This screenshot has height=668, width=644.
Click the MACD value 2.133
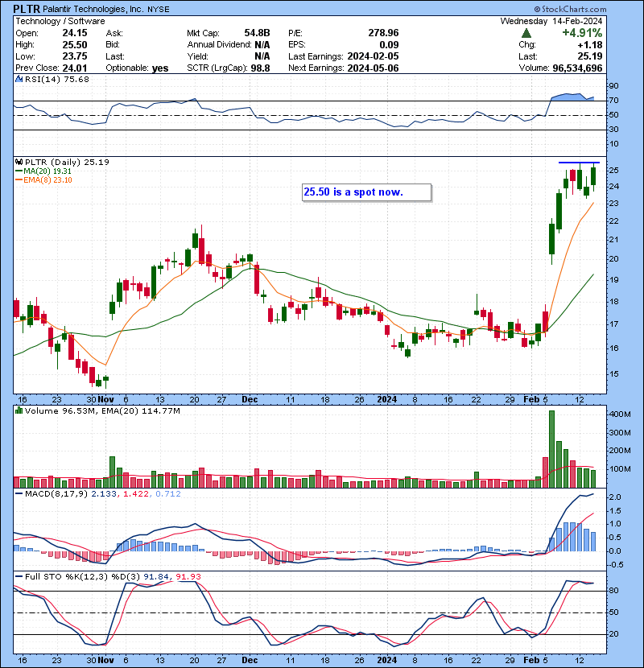(104, 494)
